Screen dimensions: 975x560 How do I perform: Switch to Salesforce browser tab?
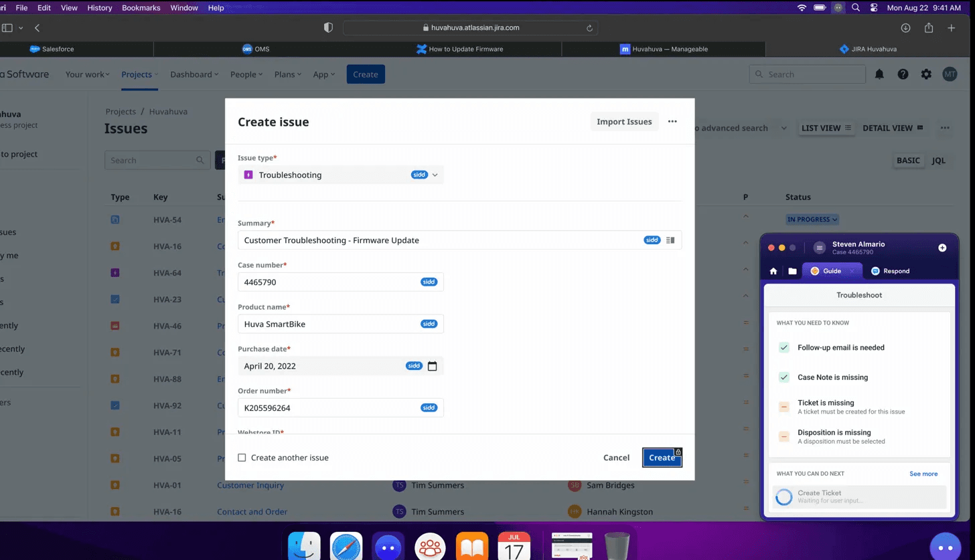click(x=52, y=49)
